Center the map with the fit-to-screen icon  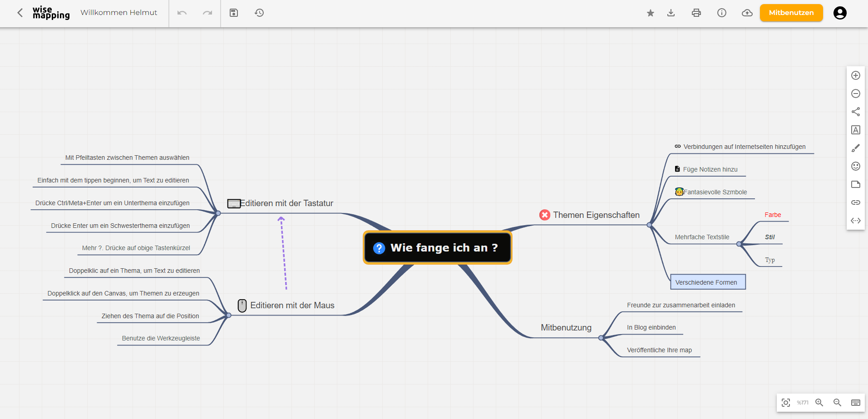tap(786, 403)
